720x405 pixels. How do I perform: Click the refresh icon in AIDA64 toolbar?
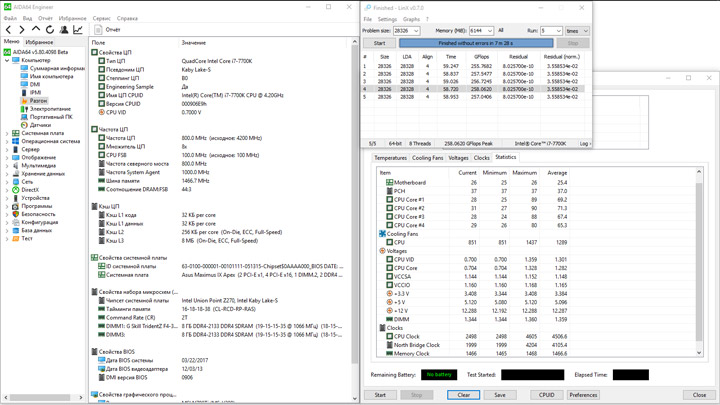(x=50, y=30)
